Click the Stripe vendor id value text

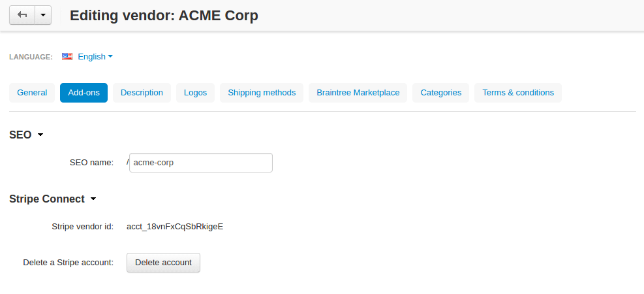point(175,227)
